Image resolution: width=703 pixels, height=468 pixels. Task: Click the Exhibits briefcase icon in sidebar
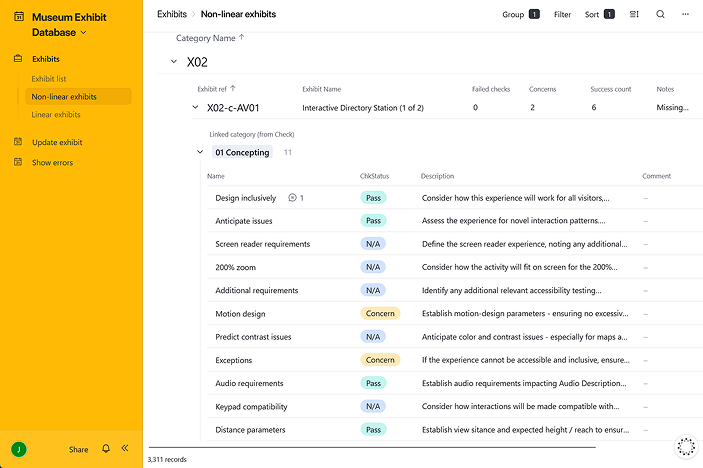point(18,59)
